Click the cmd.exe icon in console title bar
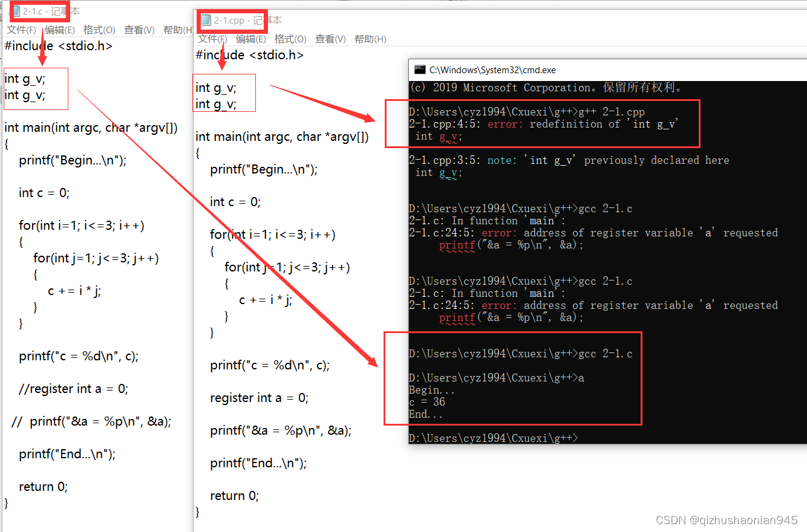Viewport: 807px width, 532px height. pos(419,70)
